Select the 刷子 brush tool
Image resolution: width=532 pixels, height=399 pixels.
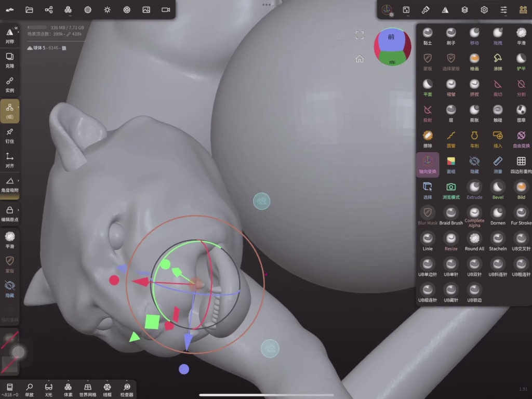tap(451, 36)
